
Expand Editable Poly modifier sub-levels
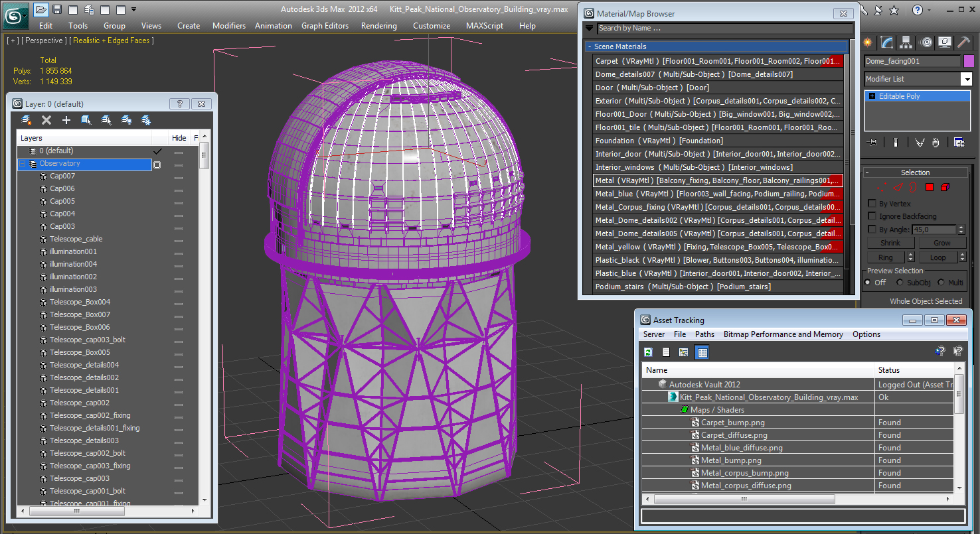(872, 96)
